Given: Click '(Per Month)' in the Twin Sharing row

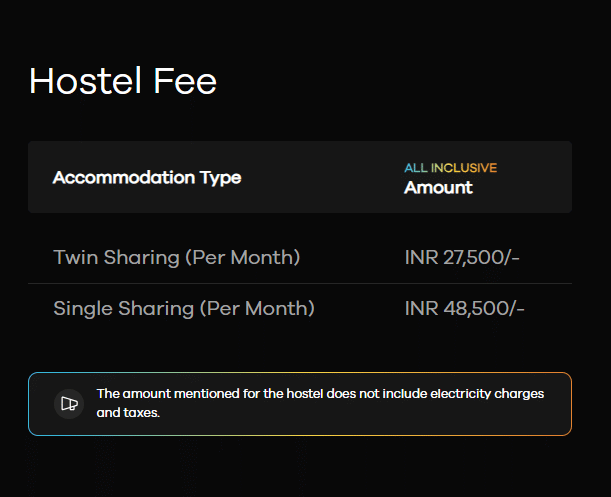Looking at the screenshot, I should click(x=243, y=257).
